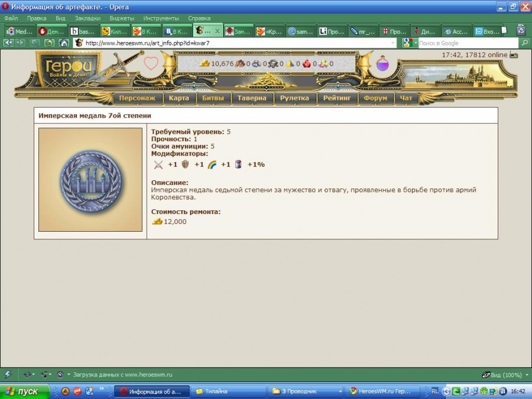Open the Инструменты browser menu

(161, 18)
